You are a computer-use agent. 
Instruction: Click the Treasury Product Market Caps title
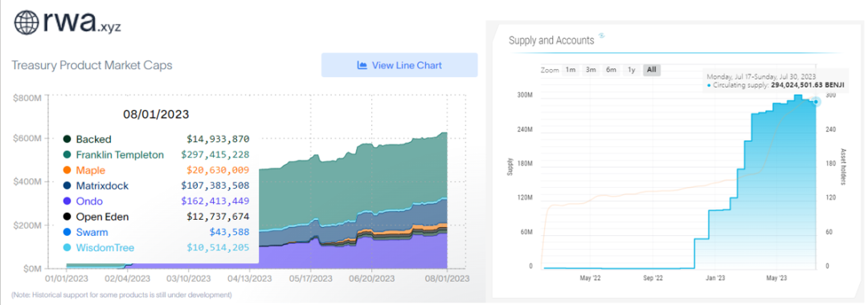point(92,65)
